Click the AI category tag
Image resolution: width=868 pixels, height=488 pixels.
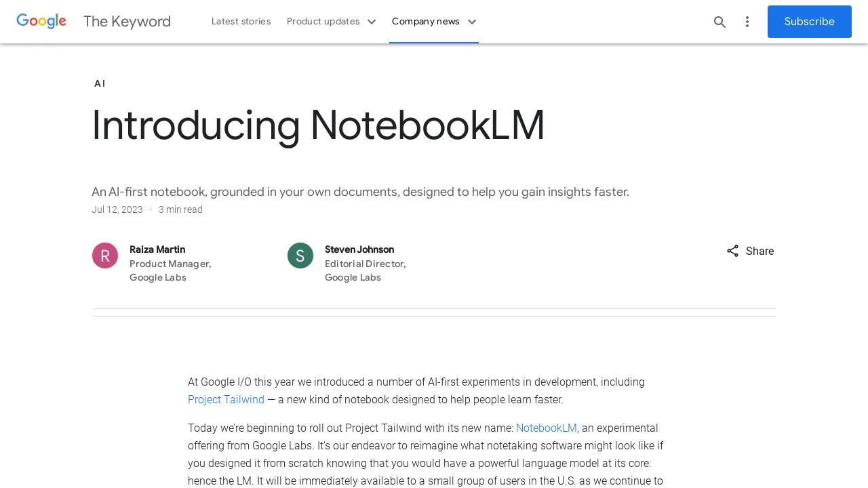coord(100,83)
